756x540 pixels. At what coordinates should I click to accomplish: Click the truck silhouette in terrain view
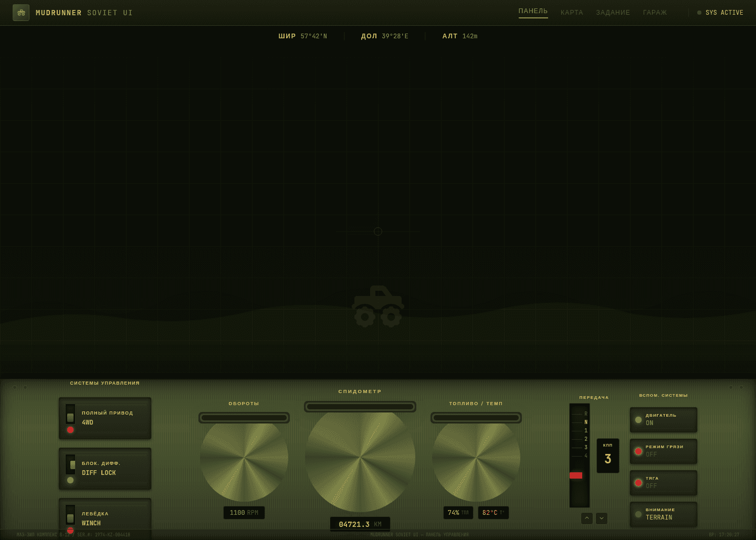click(378, 306)
